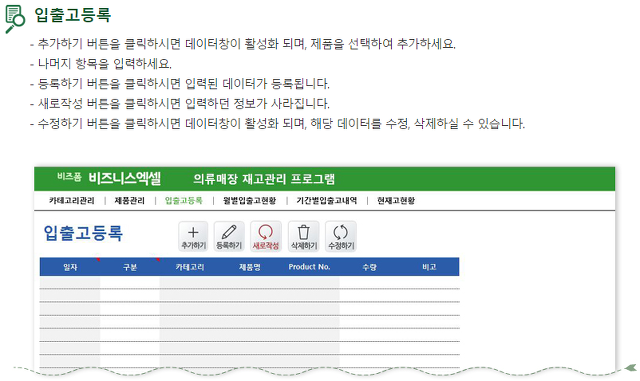Click the 등록하기 pencil icon button

click(229, 236)
